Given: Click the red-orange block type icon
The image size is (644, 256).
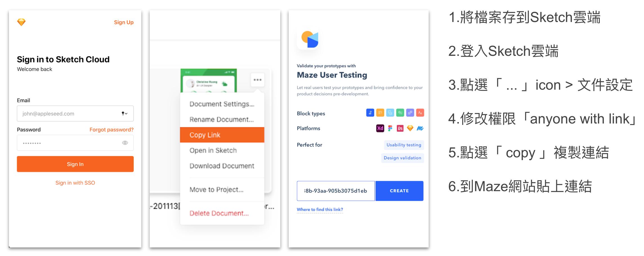Looking at the screenshot, I should tap(420, 113).
